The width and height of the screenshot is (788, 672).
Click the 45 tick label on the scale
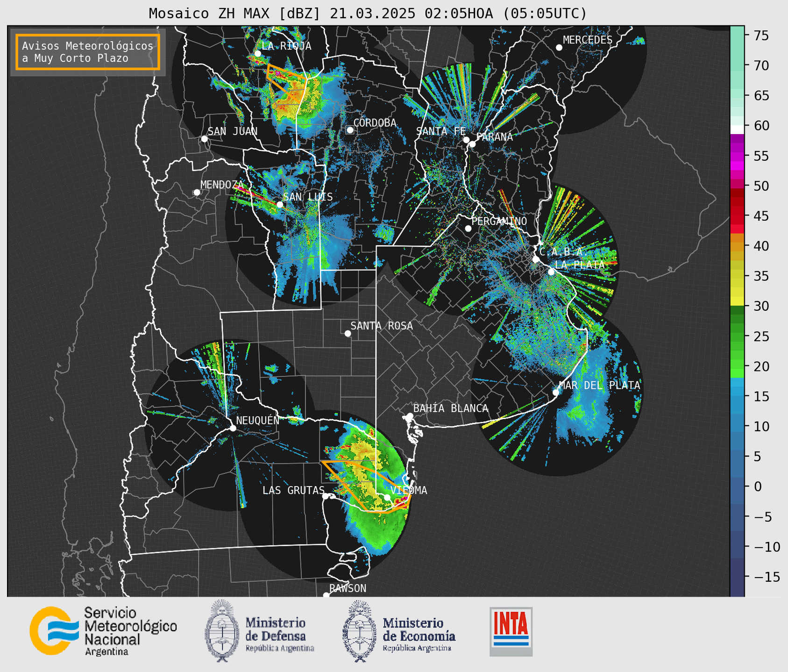pyautogui.click(x=761, y=216)
